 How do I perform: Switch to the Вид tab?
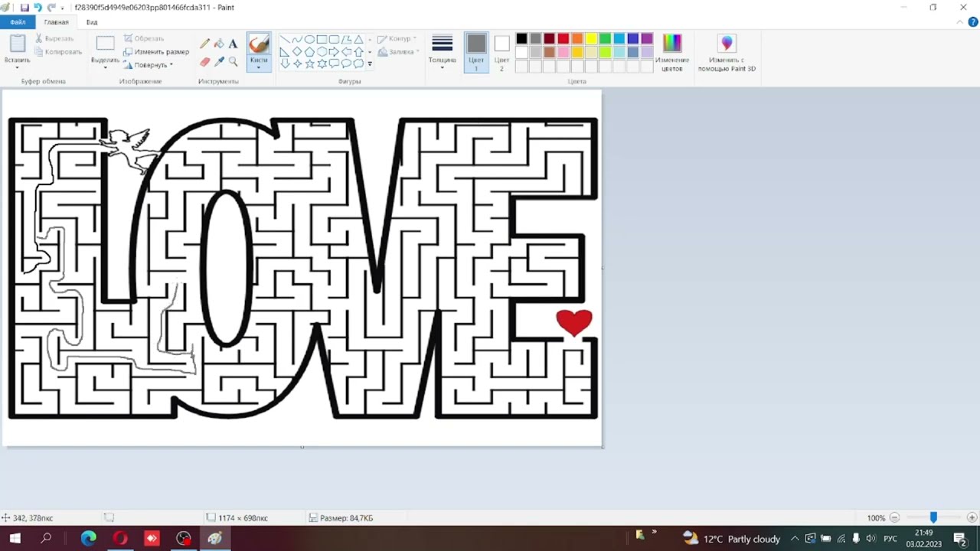[92, 22]
